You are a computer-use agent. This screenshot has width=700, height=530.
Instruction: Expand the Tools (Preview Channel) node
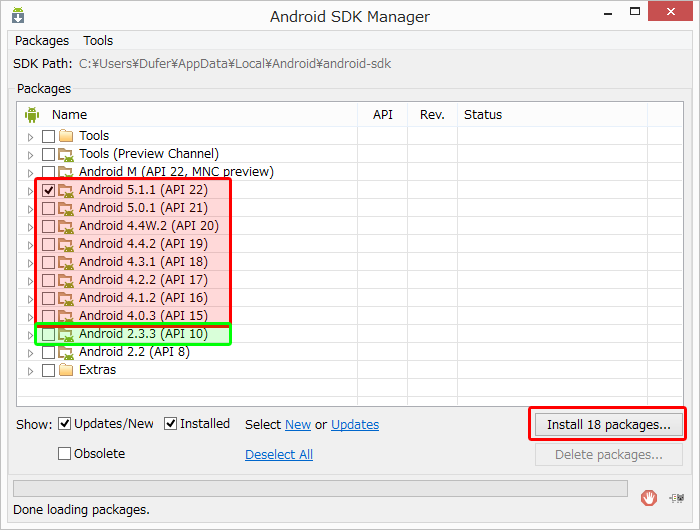point(30,155)
